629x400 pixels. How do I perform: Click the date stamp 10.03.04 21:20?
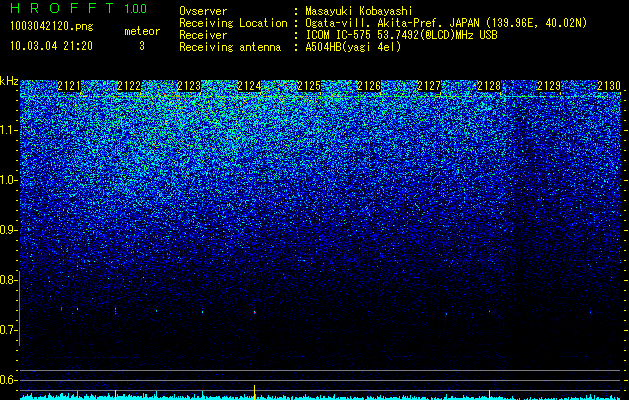(x=51, y=46)
